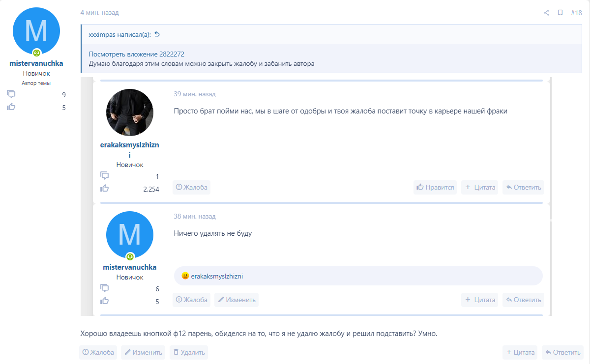The image size is (590, 364).
Task: Open attachment link "Посмотреть вложение 2822272"
Action: 136,54
